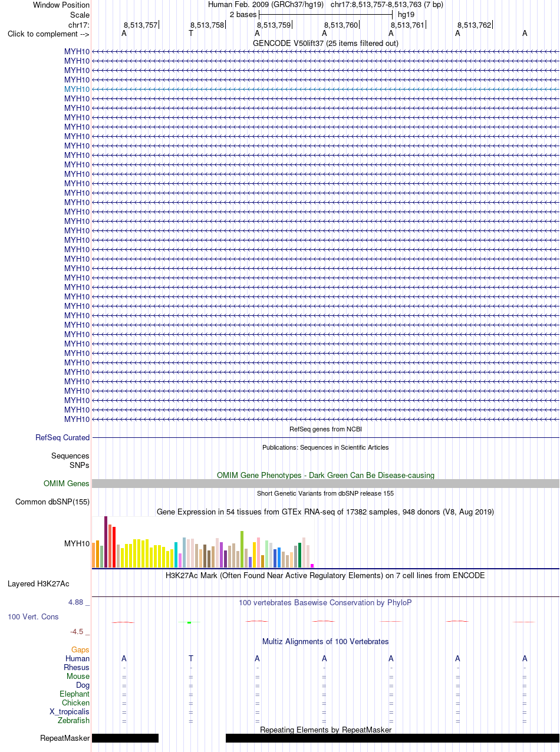560x752 pixels.
Task: Click the Sequences label of Publications track
Action: click(x=70, y=456)
